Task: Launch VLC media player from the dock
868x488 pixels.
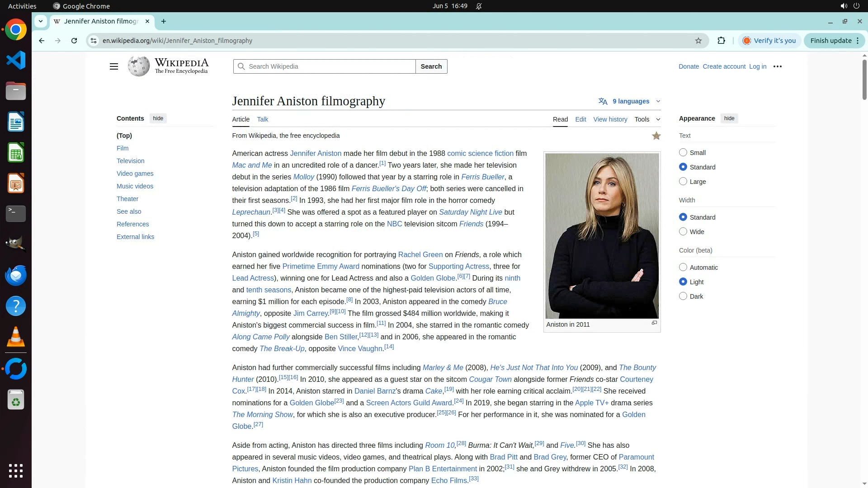Action: (16, 337)
